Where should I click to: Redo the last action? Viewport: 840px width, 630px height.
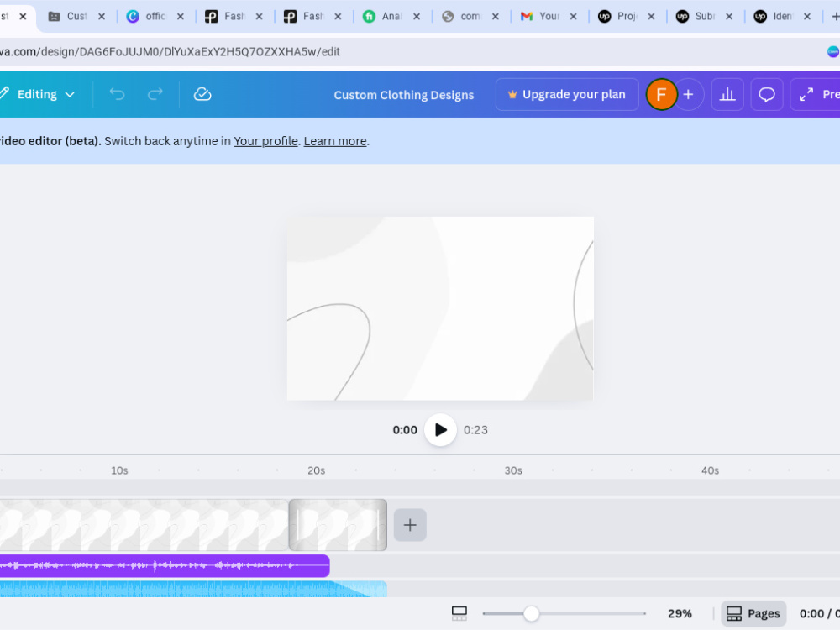(155, 94)
